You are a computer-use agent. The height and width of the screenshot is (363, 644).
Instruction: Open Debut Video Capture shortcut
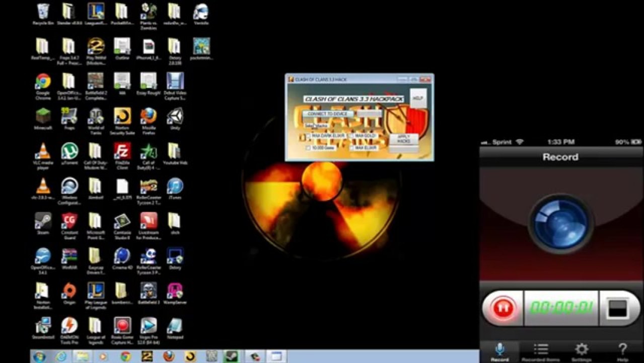click(x=175, y=86)
